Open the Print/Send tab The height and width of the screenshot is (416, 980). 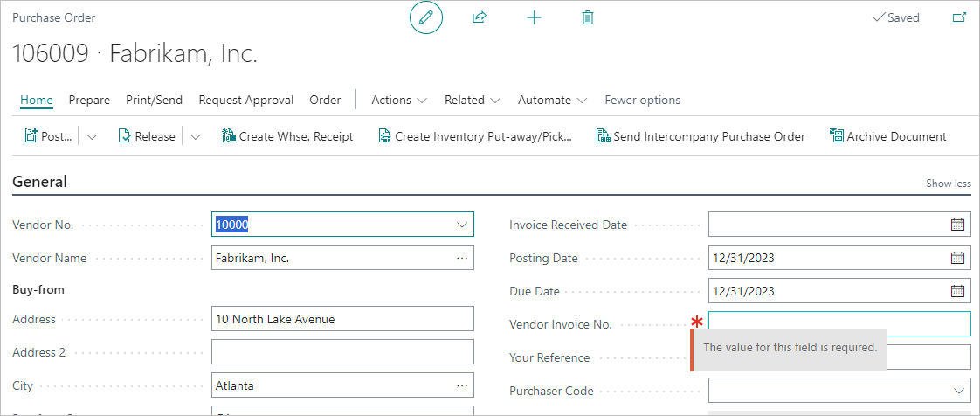(155, 101)
